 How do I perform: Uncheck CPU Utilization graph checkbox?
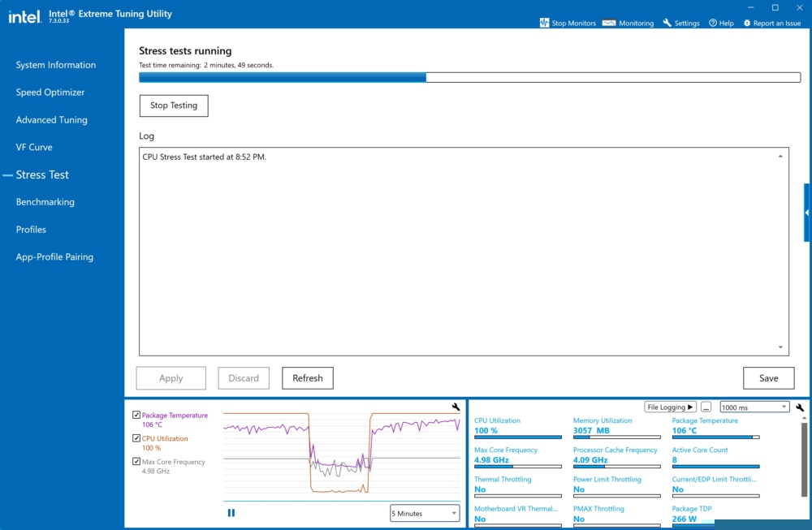[x=136, y=437]
